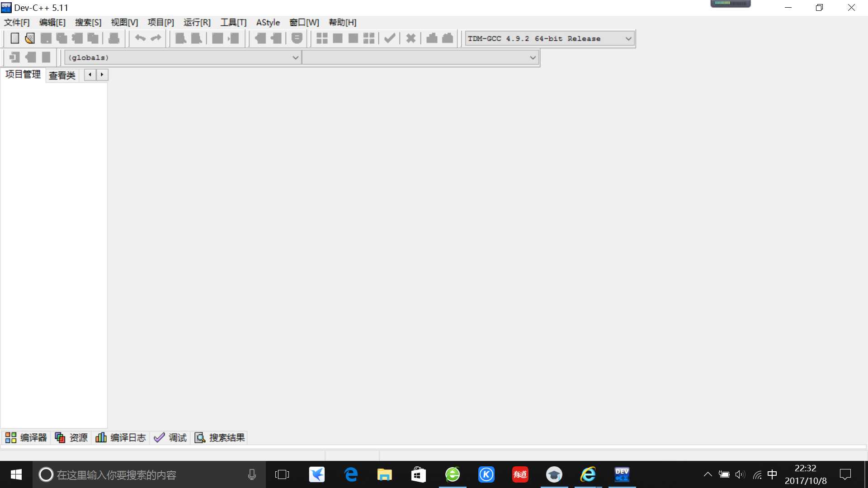Switch to the 项目管理 tab

point(23,74)
